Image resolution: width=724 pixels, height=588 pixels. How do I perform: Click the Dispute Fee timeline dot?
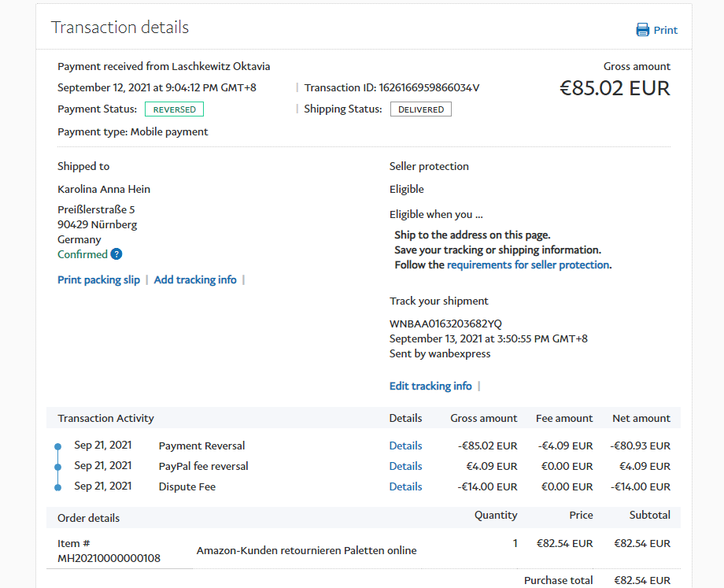(x=57, y=488)
